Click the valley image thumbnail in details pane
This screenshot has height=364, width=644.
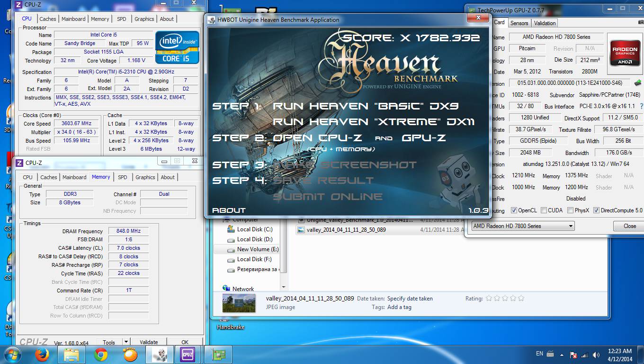coord(239,303)
